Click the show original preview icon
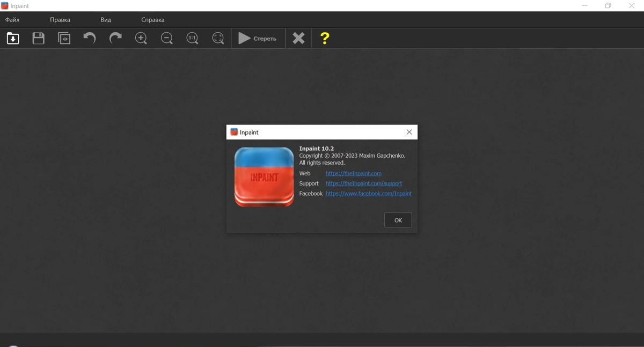The height and width of the screenshot is (347, 644). tap(64, 38)
